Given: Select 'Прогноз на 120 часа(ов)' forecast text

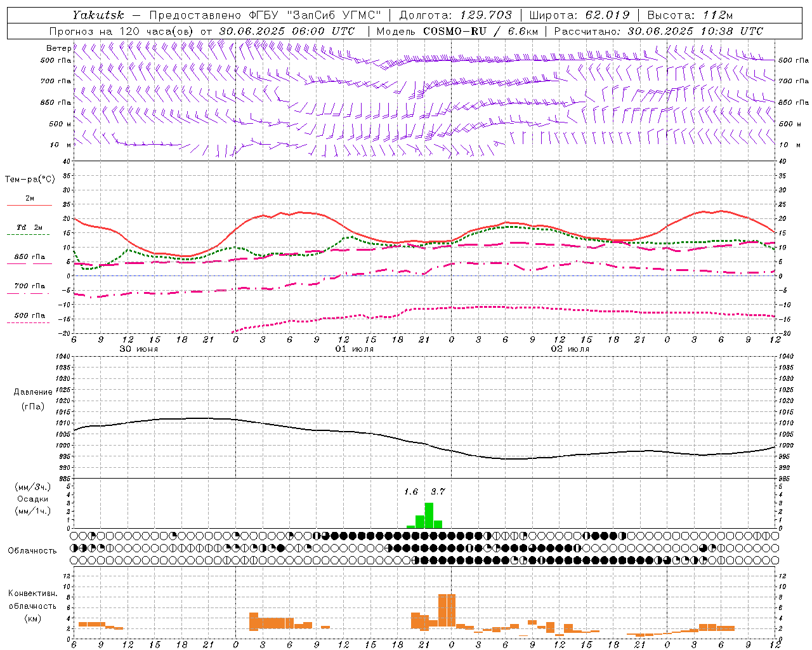Looking at the screenshot, I should [x=122, y=31].
